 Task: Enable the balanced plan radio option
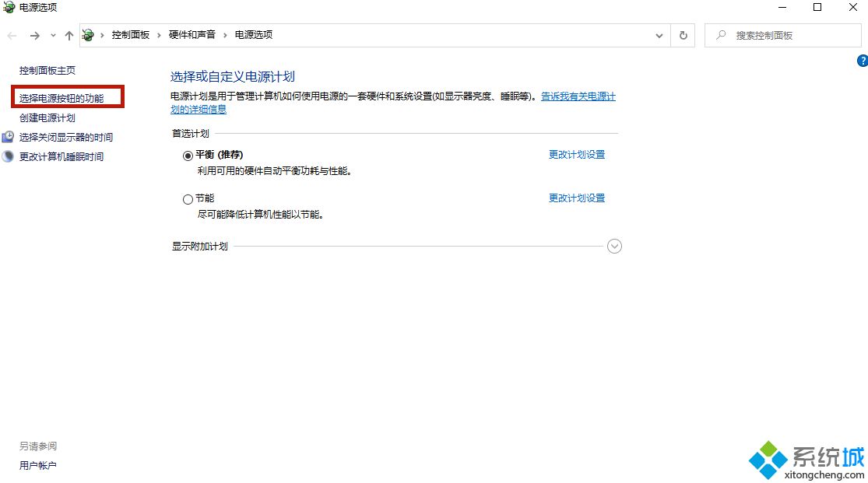tap(188, 156)
